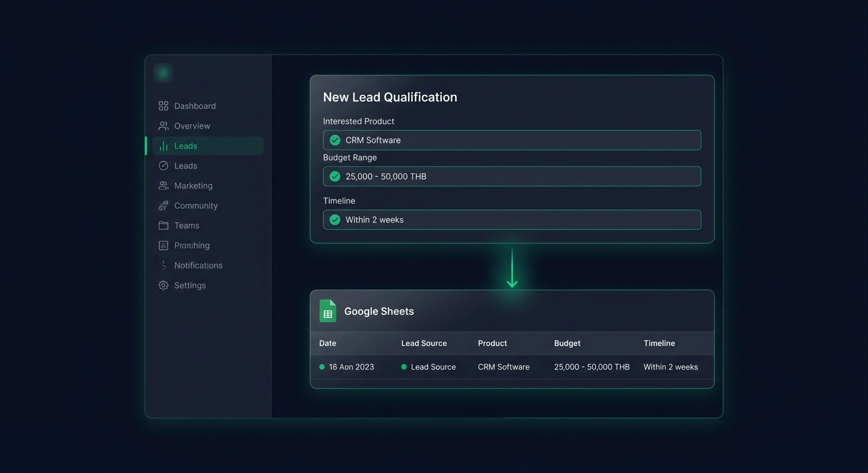Image resolution: width=868 pixels, height=473 pixels.
Task: Open the Budget Range field
Action: click(x=512, y=176)
